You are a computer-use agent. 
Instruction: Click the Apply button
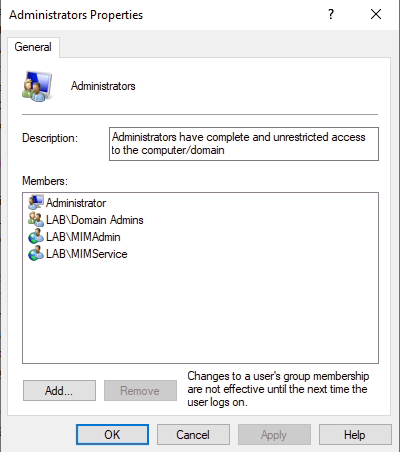274,434
